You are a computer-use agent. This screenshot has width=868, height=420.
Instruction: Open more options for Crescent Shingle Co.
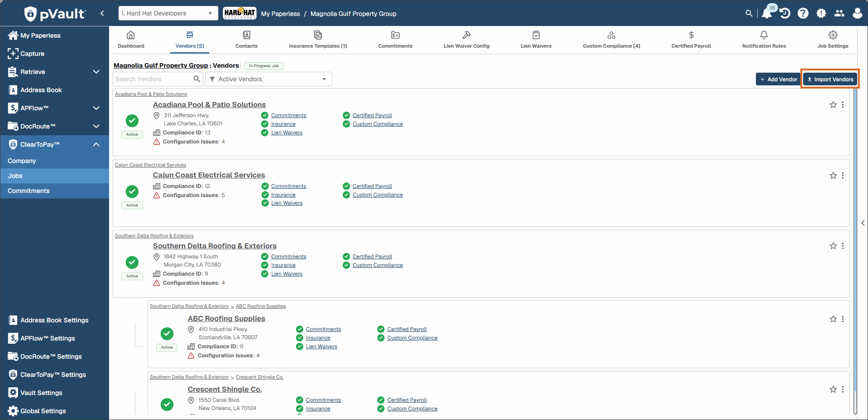click(x=843, y=390)
